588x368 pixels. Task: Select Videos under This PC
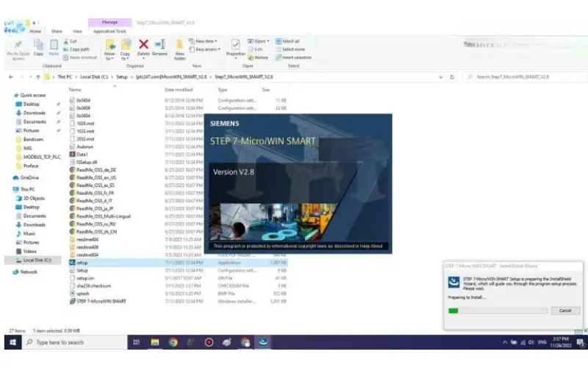coord(29,251)
